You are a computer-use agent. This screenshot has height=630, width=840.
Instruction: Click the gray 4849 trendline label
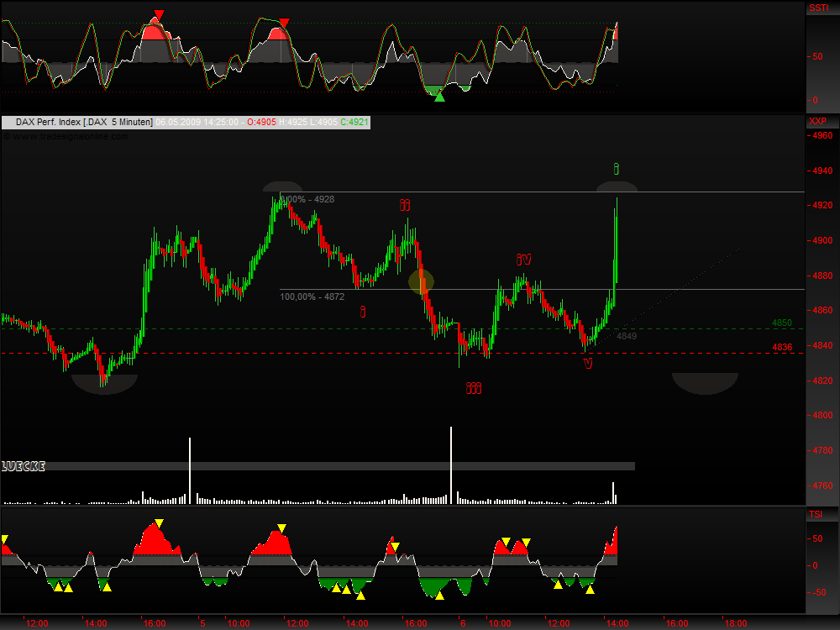[x=627, y=336]
